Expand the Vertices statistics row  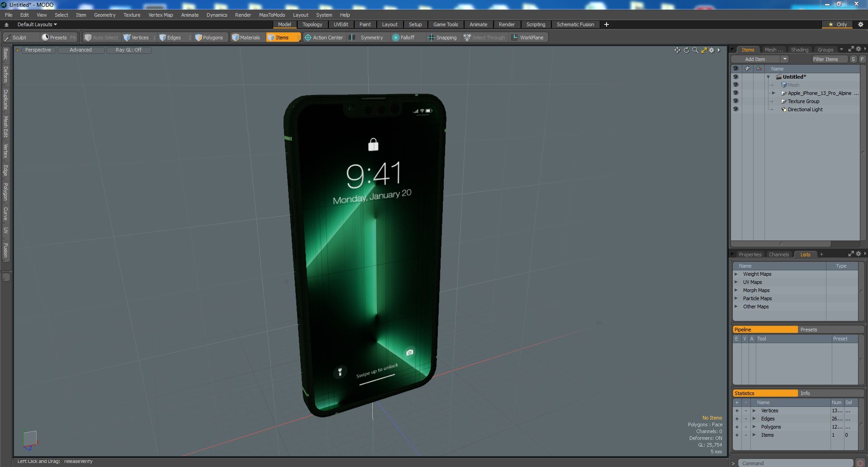754,410
